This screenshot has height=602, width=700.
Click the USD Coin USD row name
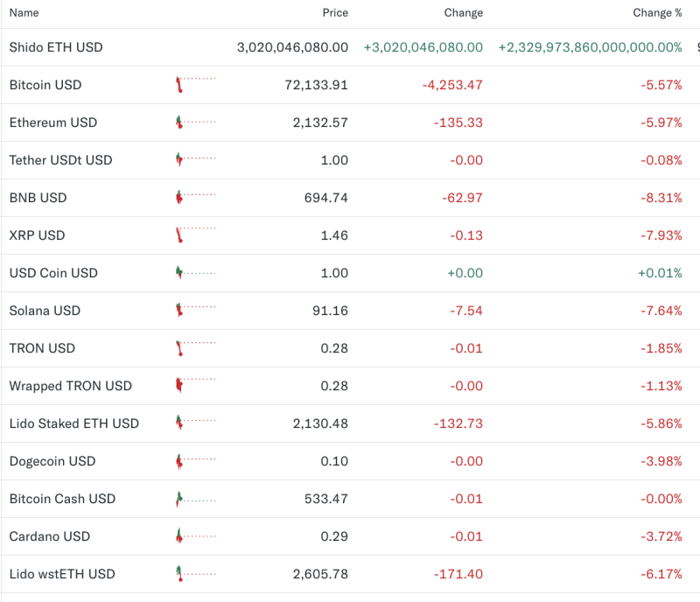[53, 272]
